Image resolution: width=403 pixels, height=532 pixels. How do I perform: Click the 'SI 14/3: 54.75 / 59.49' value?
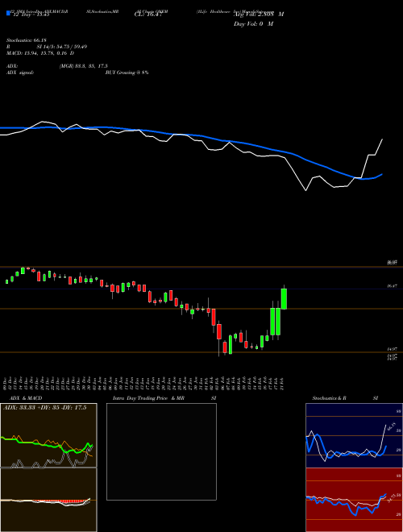(x=62, y=47)
